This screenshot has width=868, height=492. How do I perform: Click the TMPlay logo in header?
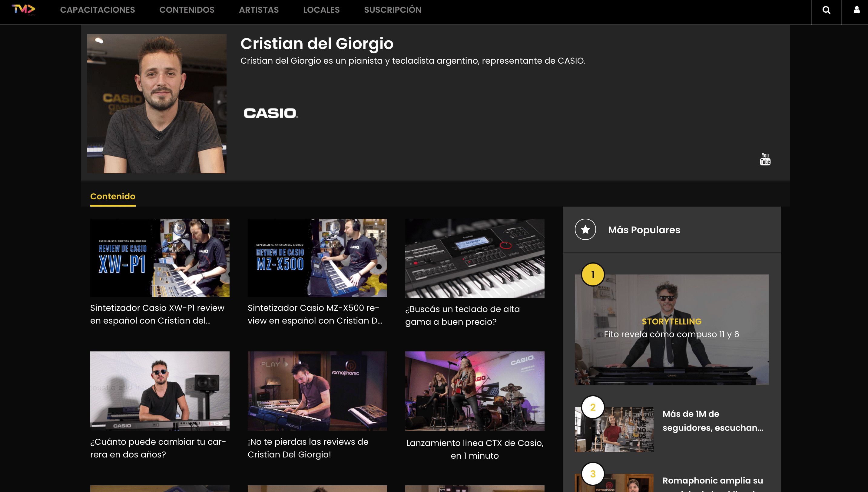(23, 10)
